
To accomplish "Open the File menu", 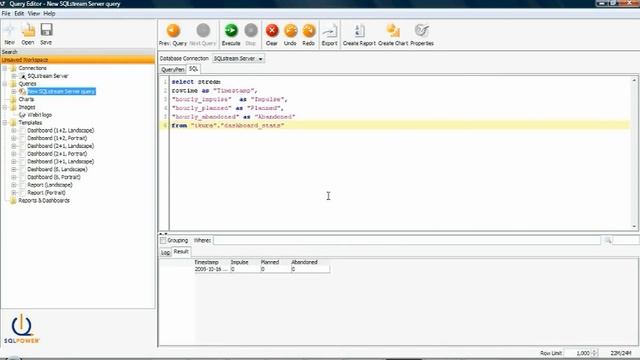I will point(6,13).
